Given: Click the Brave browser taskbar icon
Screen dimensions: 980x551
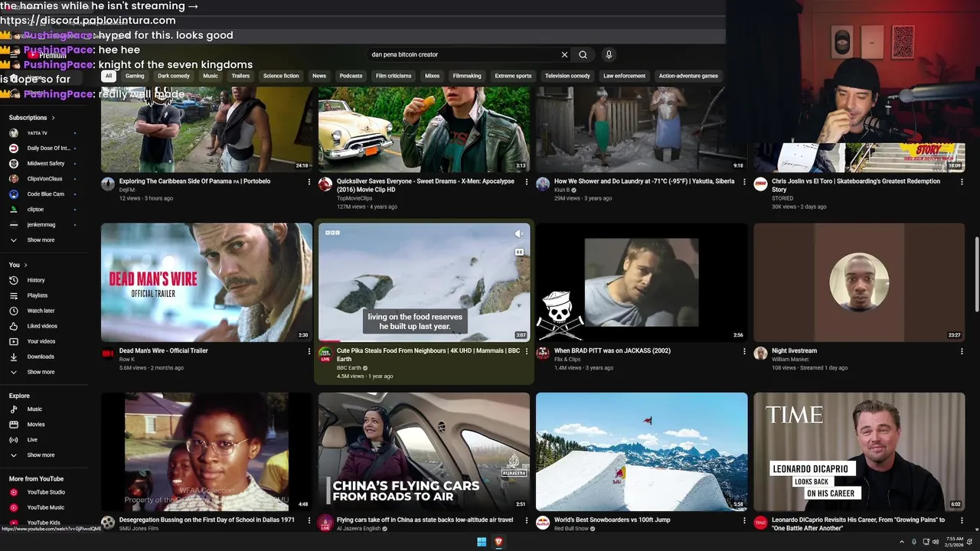Looking at the screenshot, I should coord(498,542).
